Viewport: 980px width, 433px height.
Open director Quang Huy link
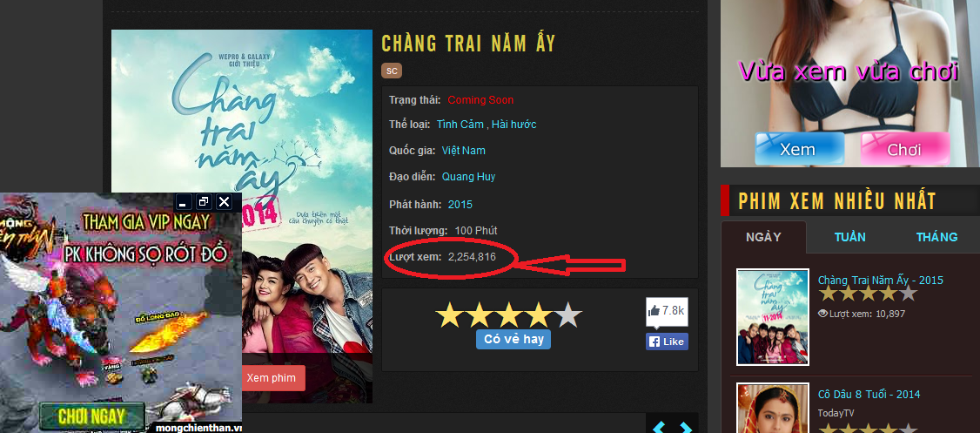tap(469, 177)
